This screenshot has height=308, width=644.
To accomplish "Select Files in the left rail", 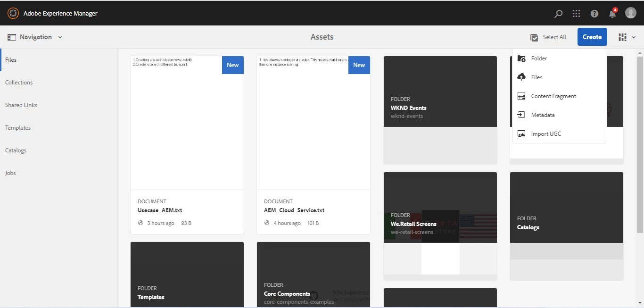I will [x=59, y=60].
